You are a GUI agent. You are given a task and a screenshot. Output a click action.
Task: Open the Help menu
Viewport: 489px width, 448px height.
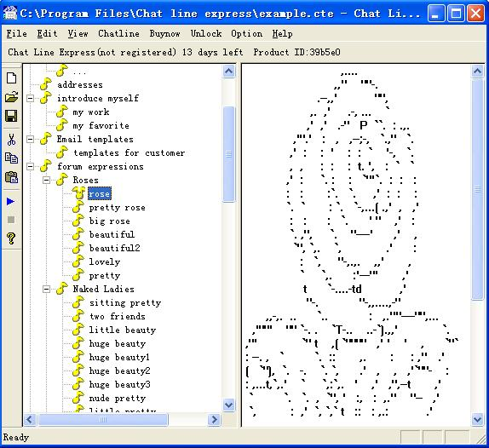[x=282, y=33]
